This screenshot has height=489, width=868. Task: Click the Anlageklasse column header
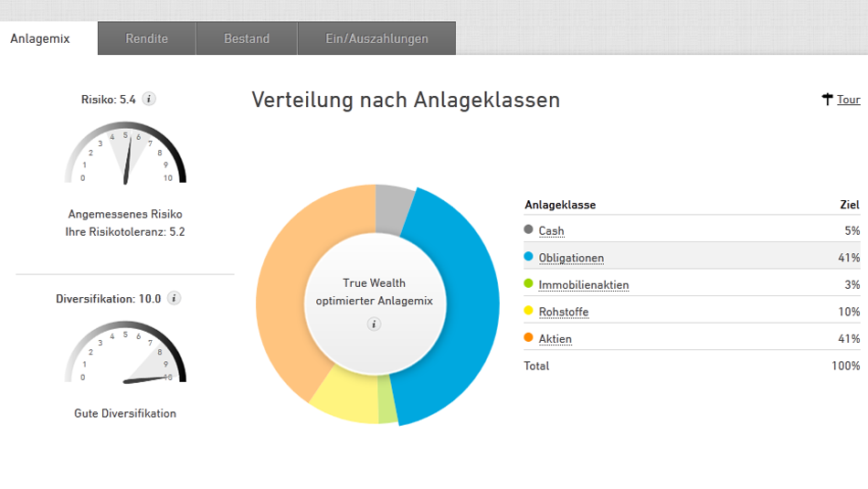tap(560, 205)
